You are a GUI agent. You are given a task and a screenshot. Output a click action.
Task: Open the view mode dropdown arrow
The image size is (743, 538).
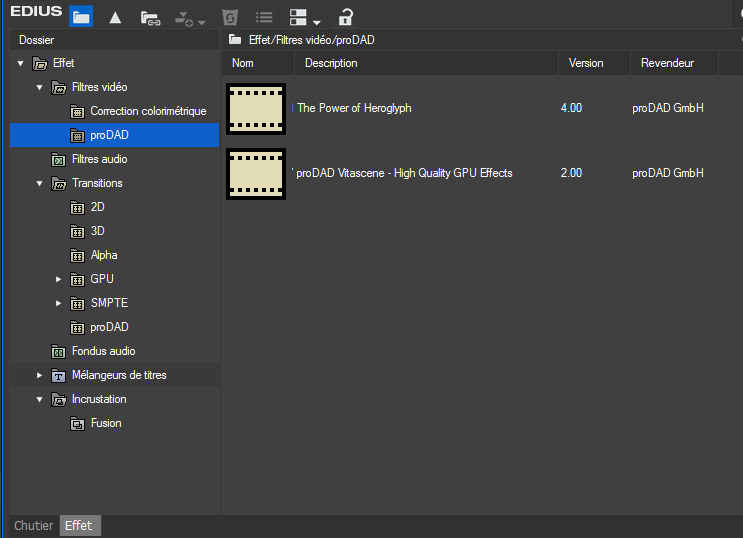point(317,22)
